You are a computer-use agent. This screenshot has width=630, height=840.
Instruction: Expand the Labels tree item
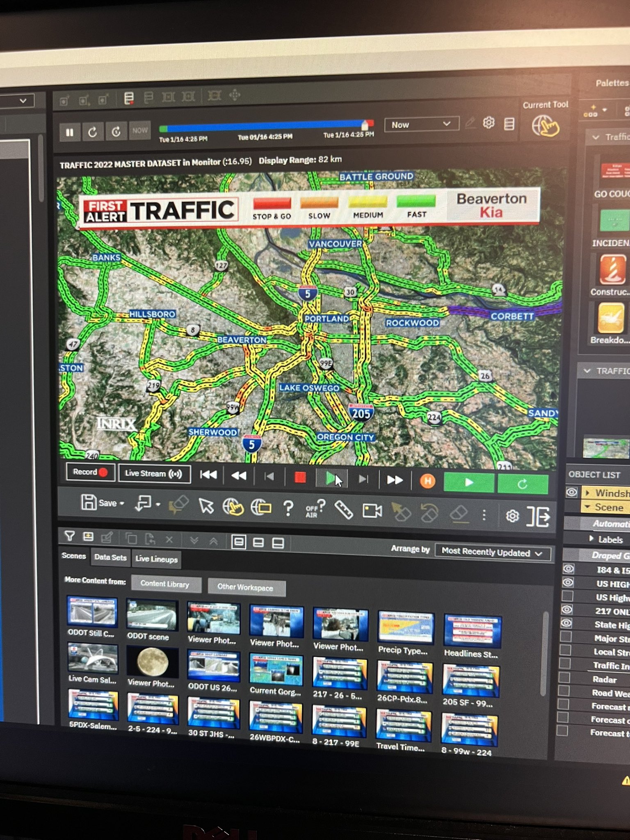coord(591,539)
